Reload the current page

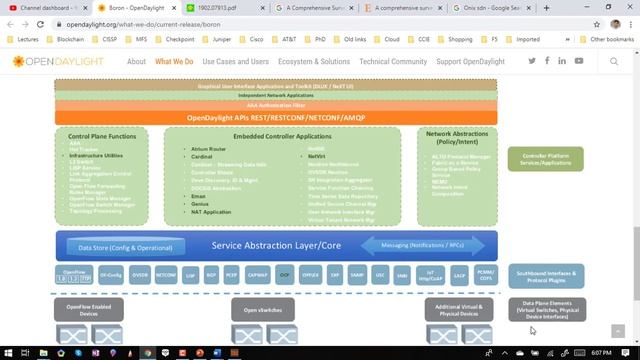click(40, 24)
